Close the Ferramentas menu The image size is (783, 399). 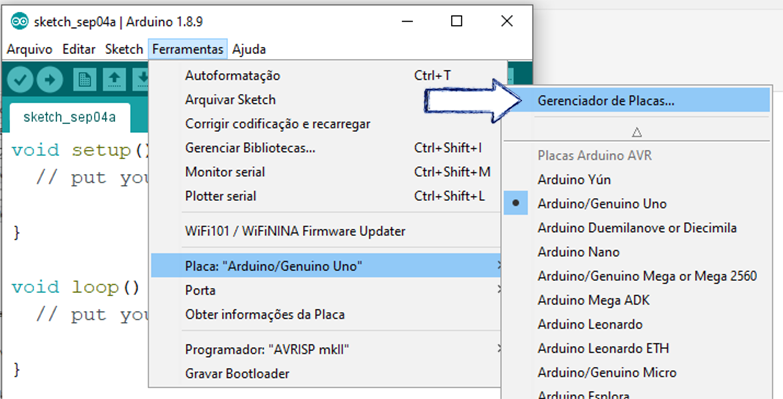(188, 49)
